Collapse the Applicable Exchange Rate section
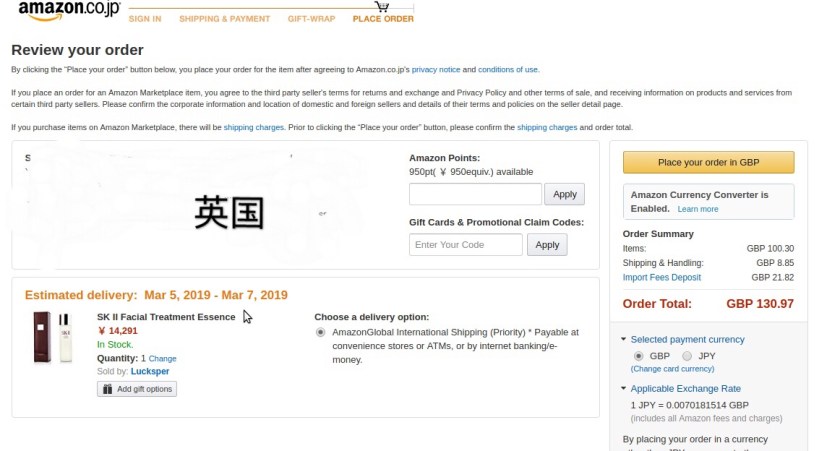Image resolution: width=840 pixels, height=451 pixels. [624, 389]
